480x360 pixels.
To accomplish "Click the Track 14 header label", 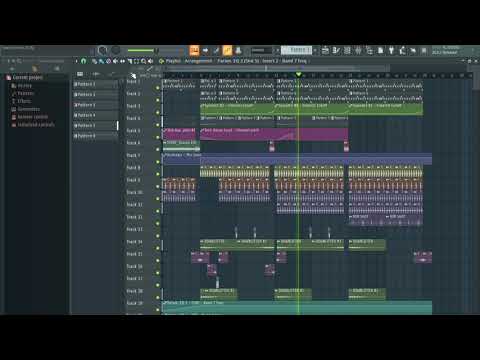I will click(x=135, y=242).
